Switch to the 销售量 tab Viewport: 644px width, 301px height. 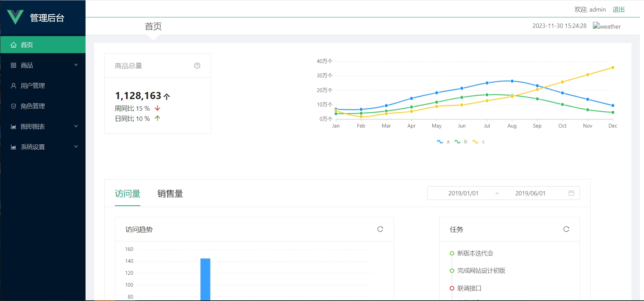(170, 194)
